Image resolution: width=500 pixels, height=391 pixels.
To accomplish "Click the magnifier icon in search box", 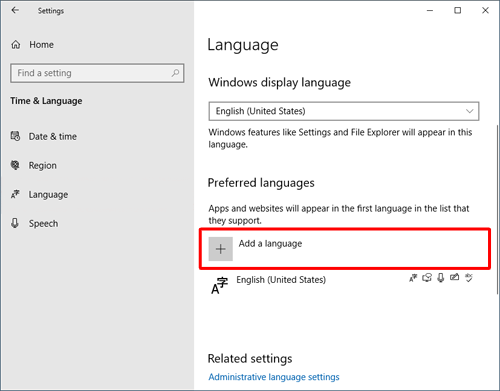I will pyautogui.click(x=175, y=73).
